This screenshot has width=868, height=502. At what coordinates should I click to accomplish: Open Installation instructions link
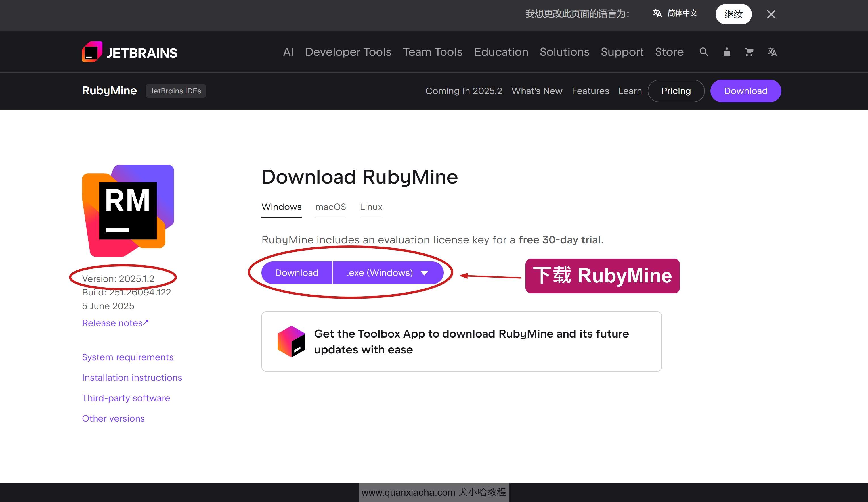pos(132,378)
